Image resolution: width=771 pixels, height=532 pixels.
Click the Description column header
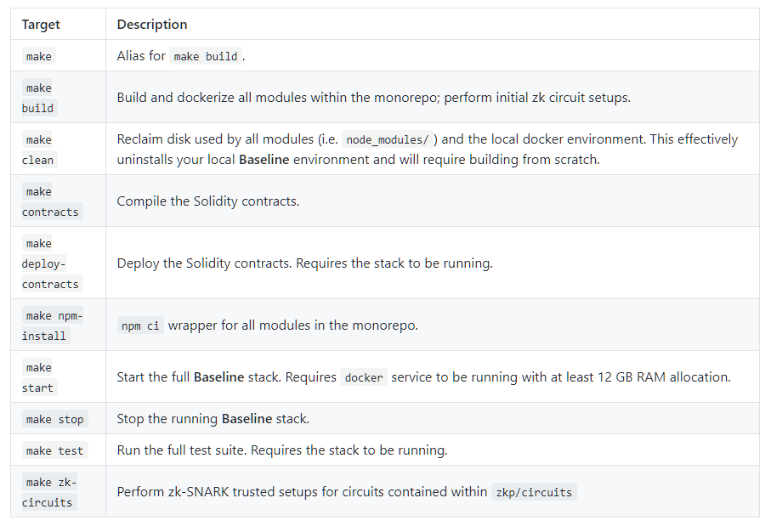(x=152, y=25)
